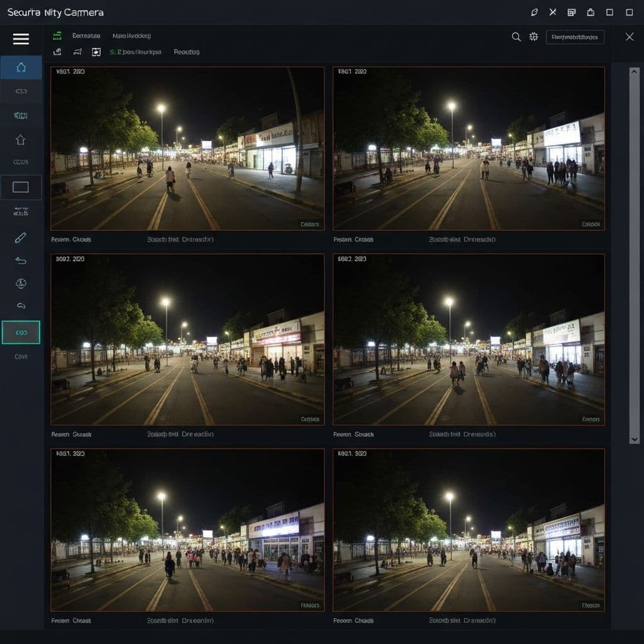Select the rectangle single-view layout icon
Screen dimensions: 644x644
tap(21, 187)
